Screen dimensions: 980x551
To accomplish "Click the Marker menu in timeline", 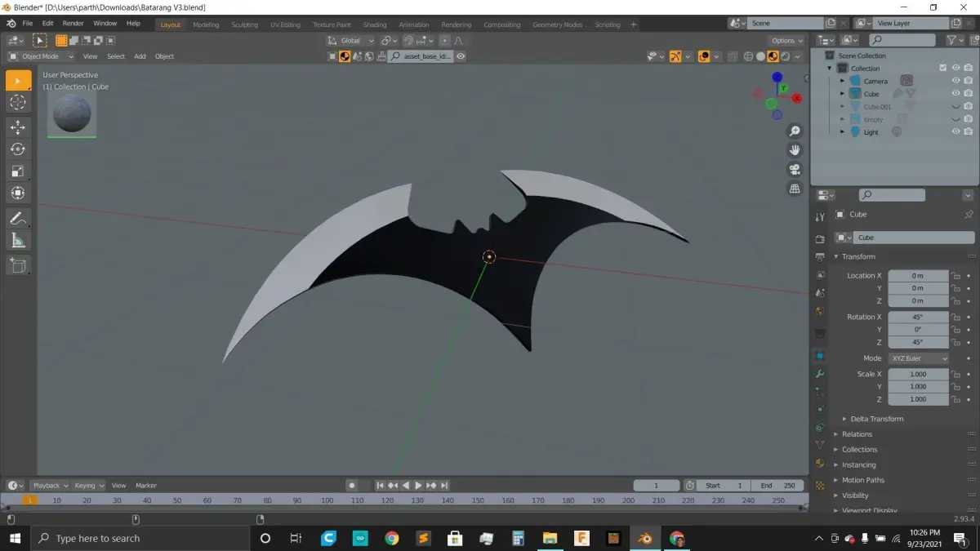I will point(146,486).
